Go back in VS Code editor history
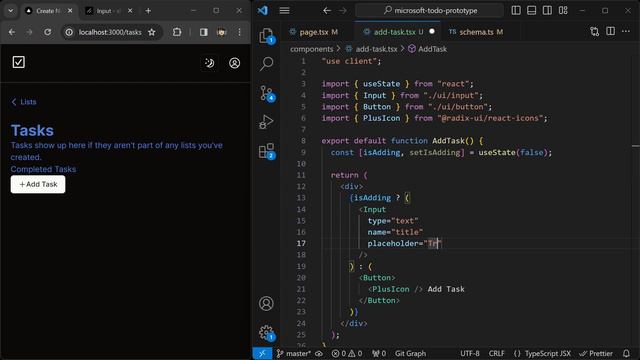 [x=327, y=11]
